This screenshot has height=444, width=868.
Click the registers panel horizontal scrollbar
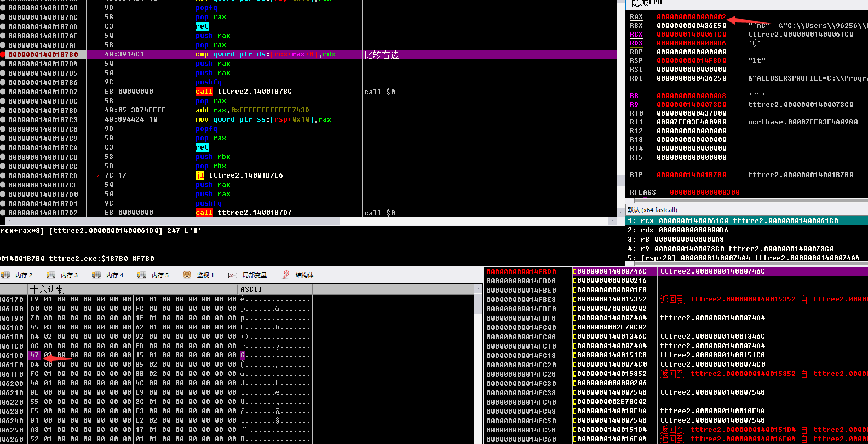tap(746, 201)
